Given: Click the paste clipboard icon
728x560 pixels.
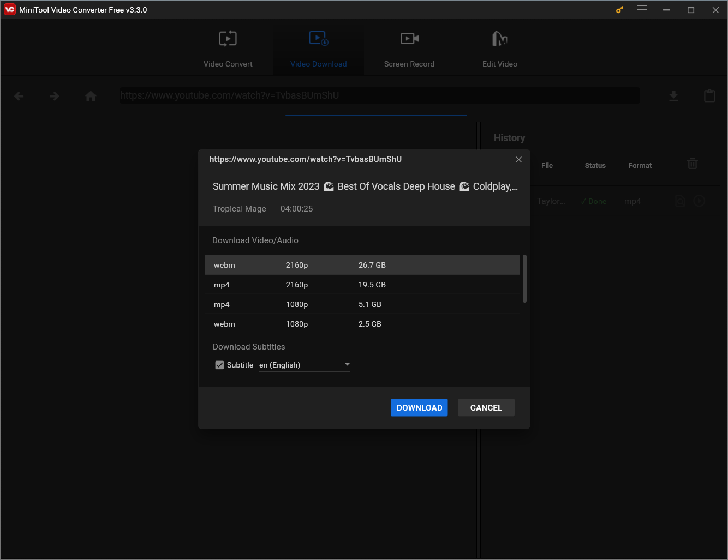Looking at the screenshot, I should click(709, 96).
